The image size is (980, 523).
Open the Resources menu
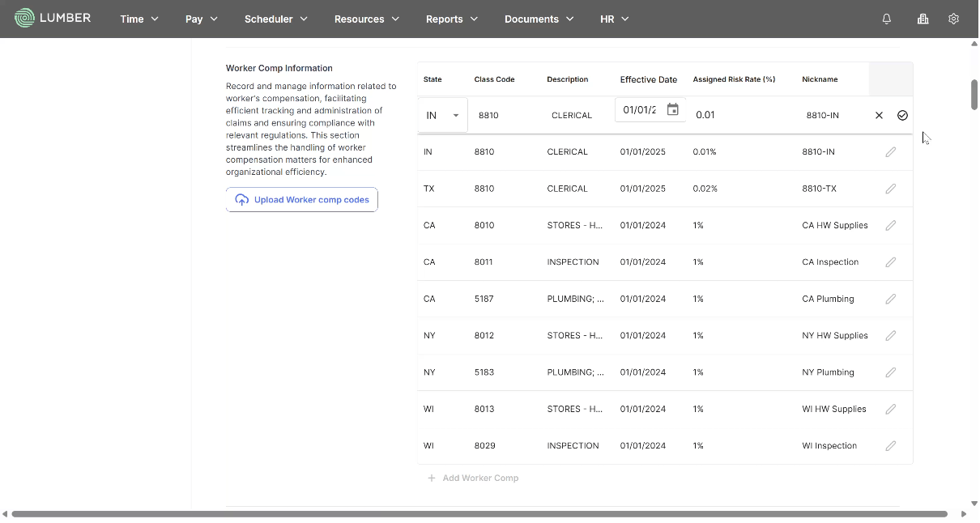367,19
